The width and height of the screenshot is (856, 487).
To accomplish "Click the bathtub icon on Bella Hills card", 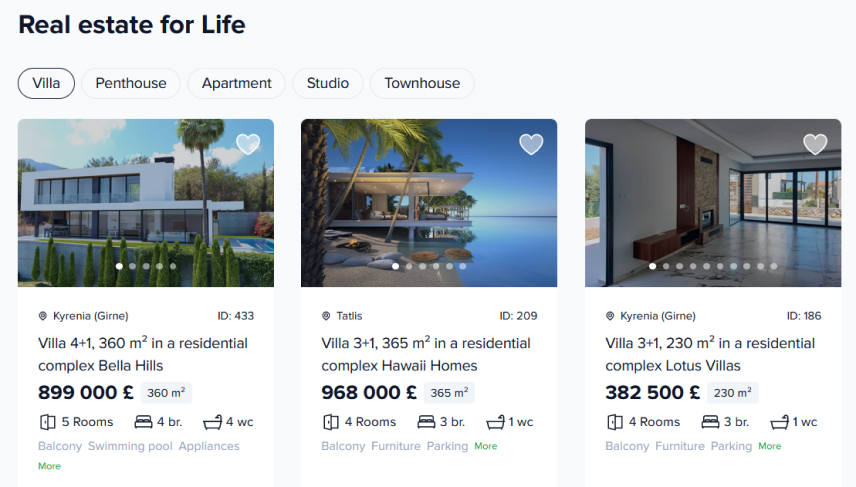I will (213, 422).
